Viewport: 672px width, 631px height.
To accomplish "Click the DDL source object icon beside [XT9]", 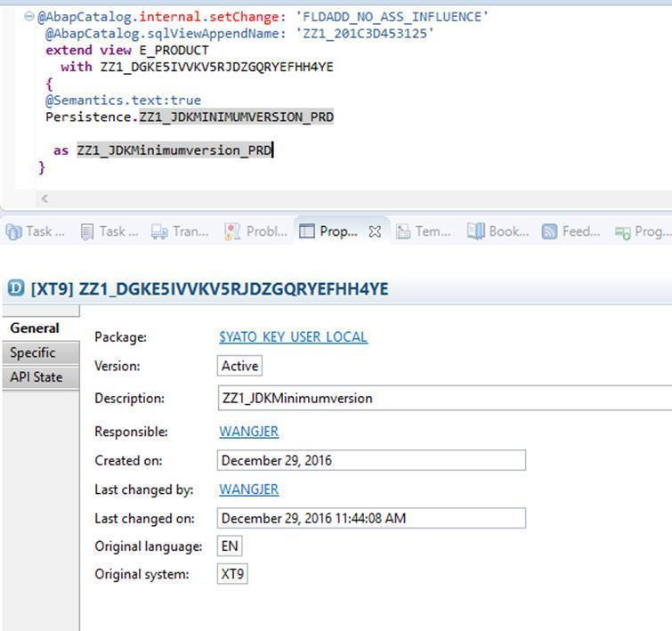I will (16, 287).
